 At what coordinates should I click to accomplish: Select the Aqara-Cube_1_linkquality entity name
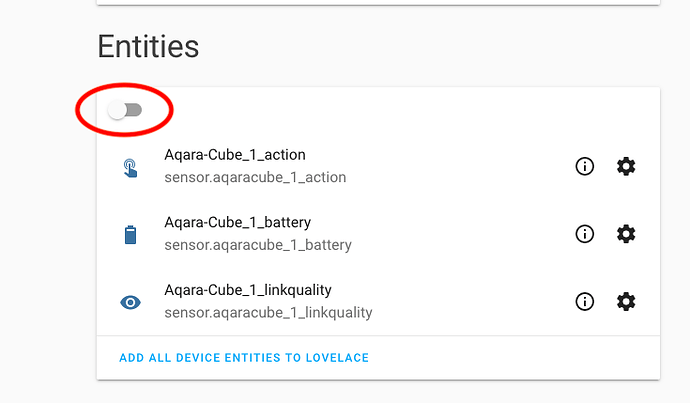click(x=248, y=290)
